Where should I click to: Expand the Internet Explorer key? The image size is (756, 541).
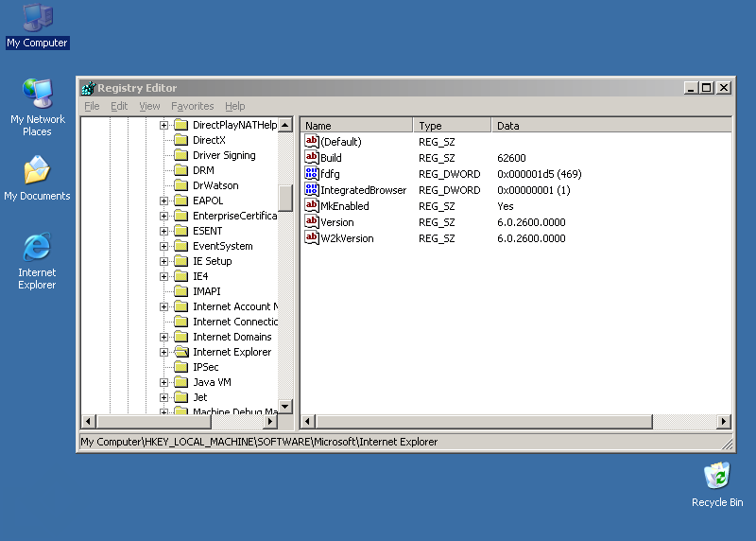(x=163, y=352)
